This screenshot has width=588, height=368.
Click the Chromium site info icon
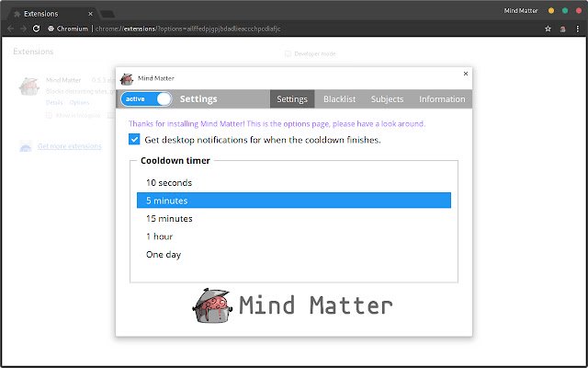(x=51, y=29)
